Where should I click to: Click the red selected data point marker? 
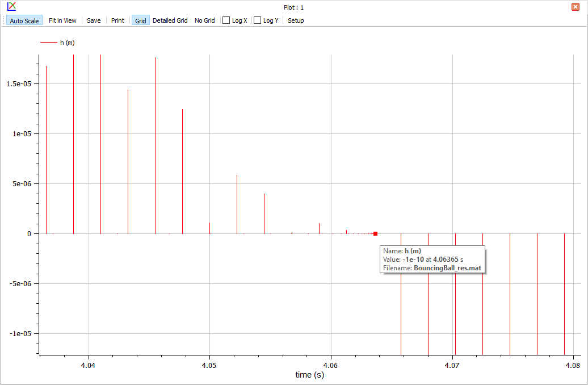[376, 233]
